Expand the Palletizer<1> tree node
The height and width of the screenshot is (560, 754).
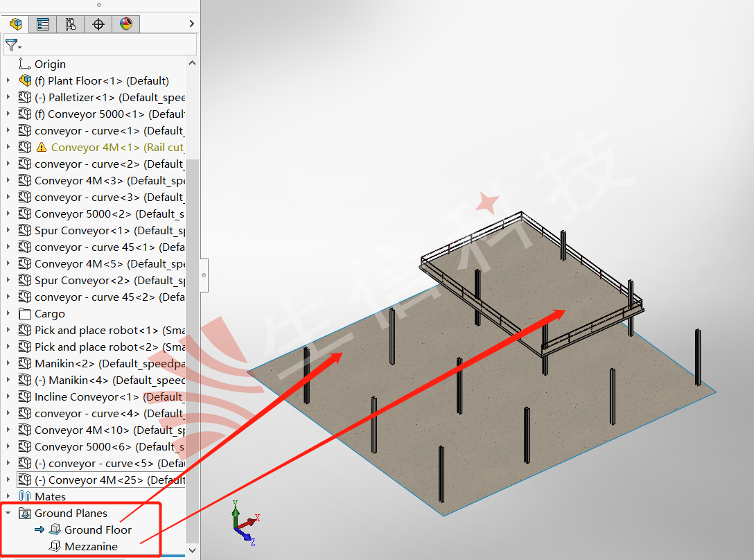point(8,98)
